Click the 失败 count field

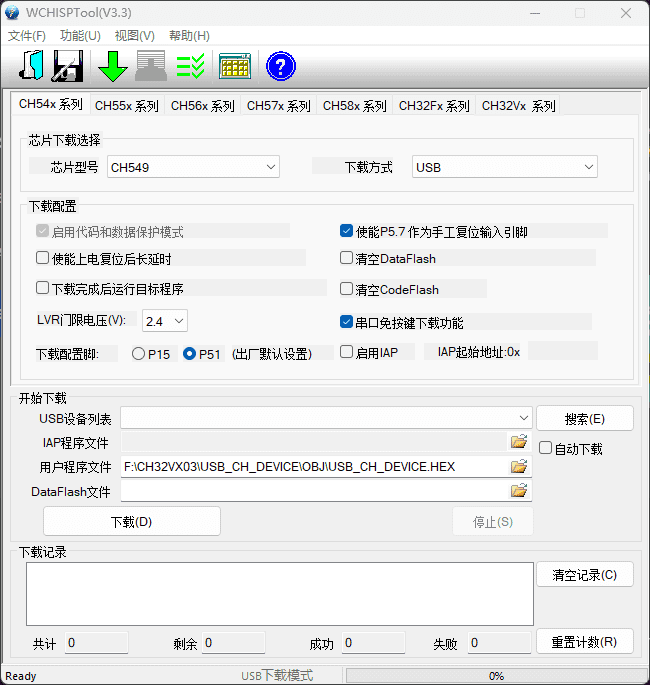(500, 643)
